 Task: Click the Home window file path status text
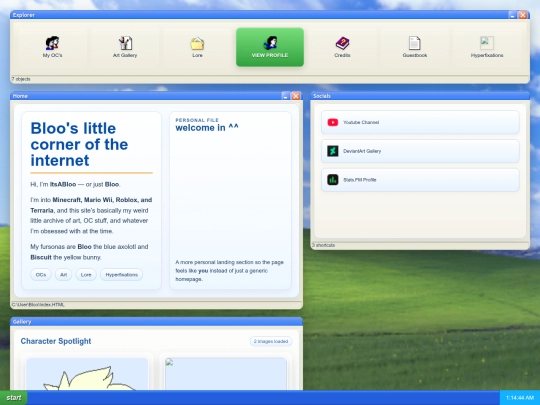tap(38, 305)
